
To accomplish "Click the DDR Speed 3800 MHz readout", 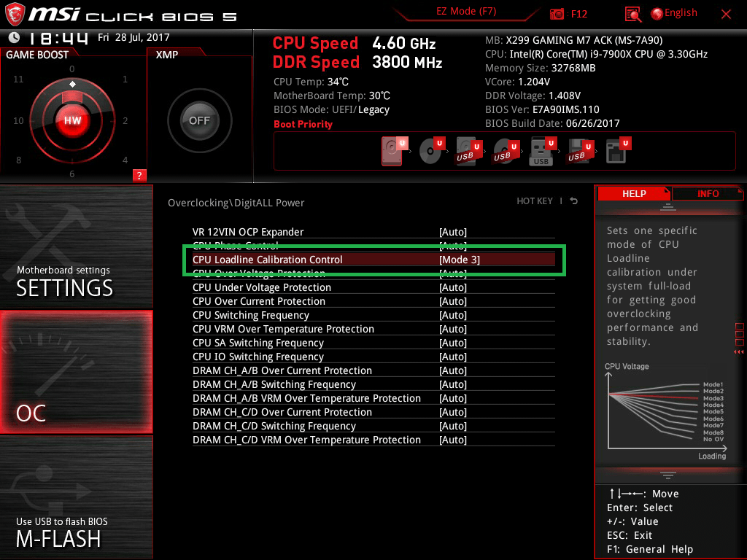I will click(357, 63).
